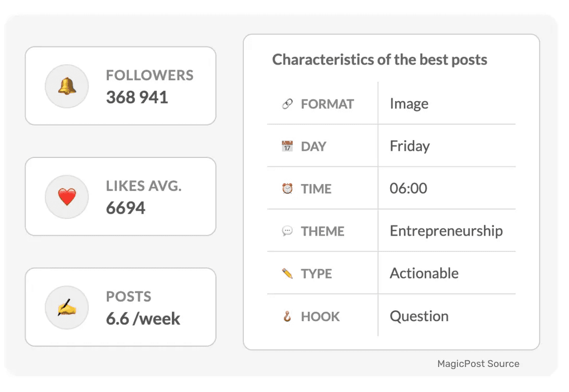569x392 pixels.
Task: Click the Characteristics of the best posts heading
Action: click(379, 60)
